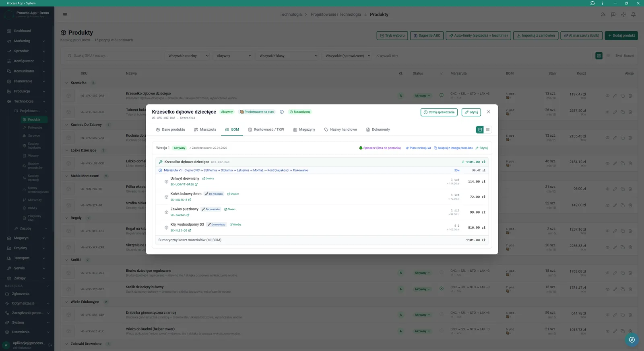644x351 pixels.
Task: Click the extension puzzle icon in title bar
Action: click(x=592, y=3)
